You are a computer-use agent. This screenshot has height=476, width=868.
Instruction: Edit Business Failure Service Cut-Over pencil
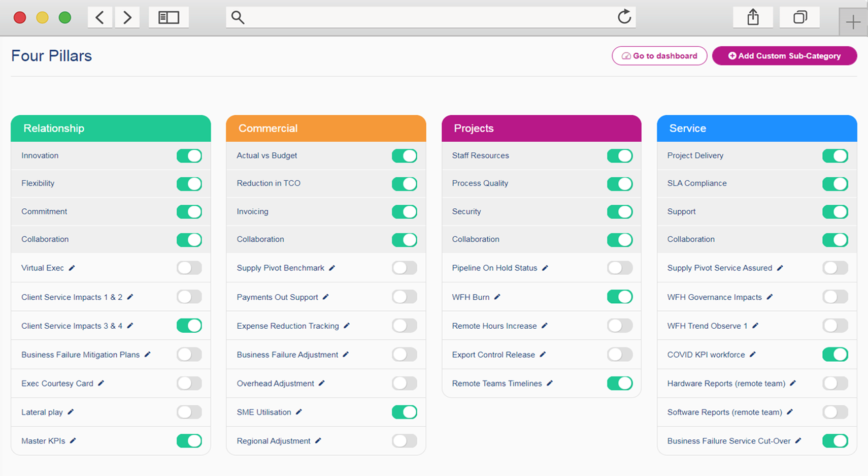pos(798,440)
